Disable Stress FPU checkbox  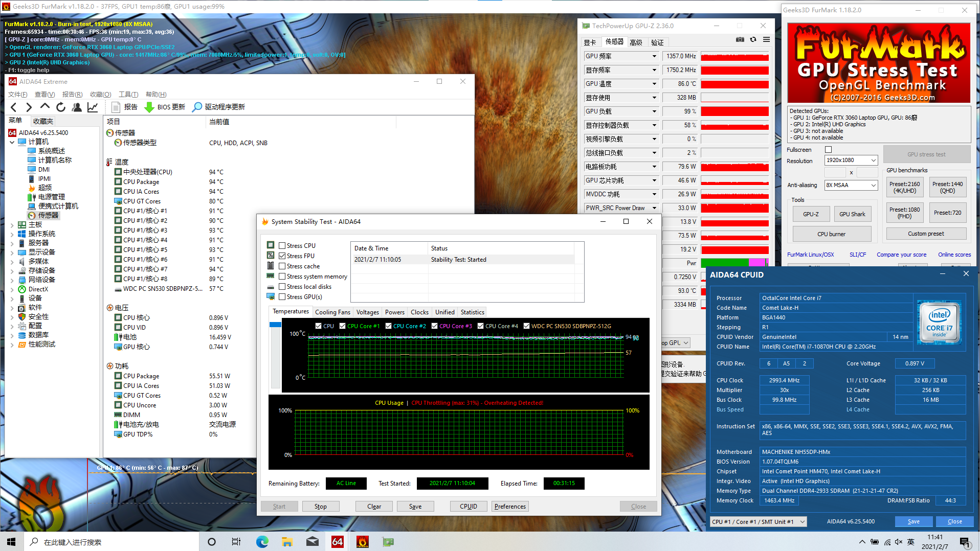tap(282, 256)
